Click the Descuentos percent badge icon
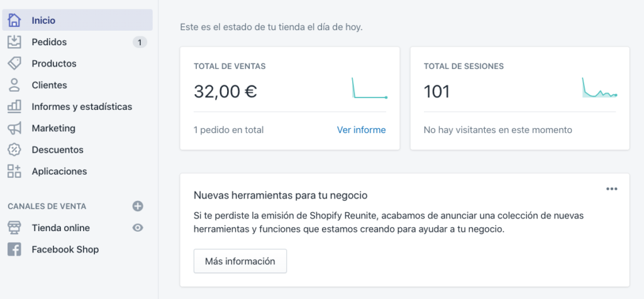The height and width of the screenshot is (299, 644). click(x=14, y=149)
